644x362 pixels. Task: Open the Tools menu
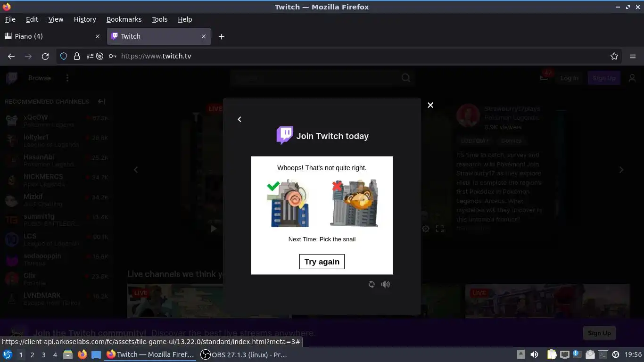coord(159,19)
